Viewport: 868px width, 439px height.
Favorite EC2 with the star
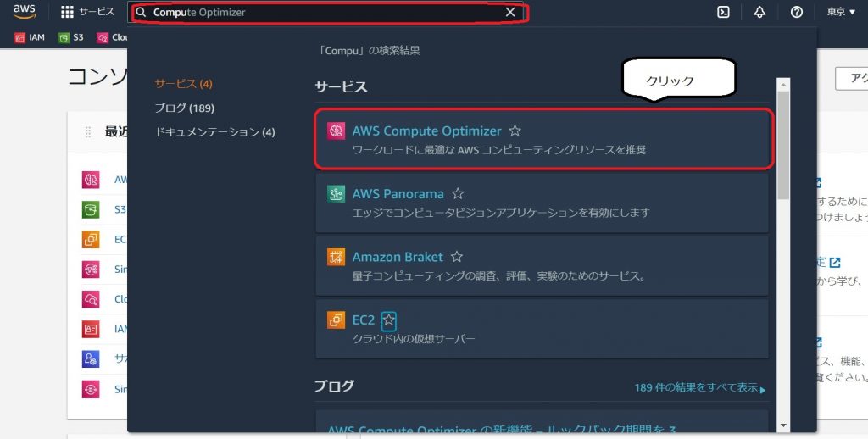pyautogui.click(x=388, y=320)
